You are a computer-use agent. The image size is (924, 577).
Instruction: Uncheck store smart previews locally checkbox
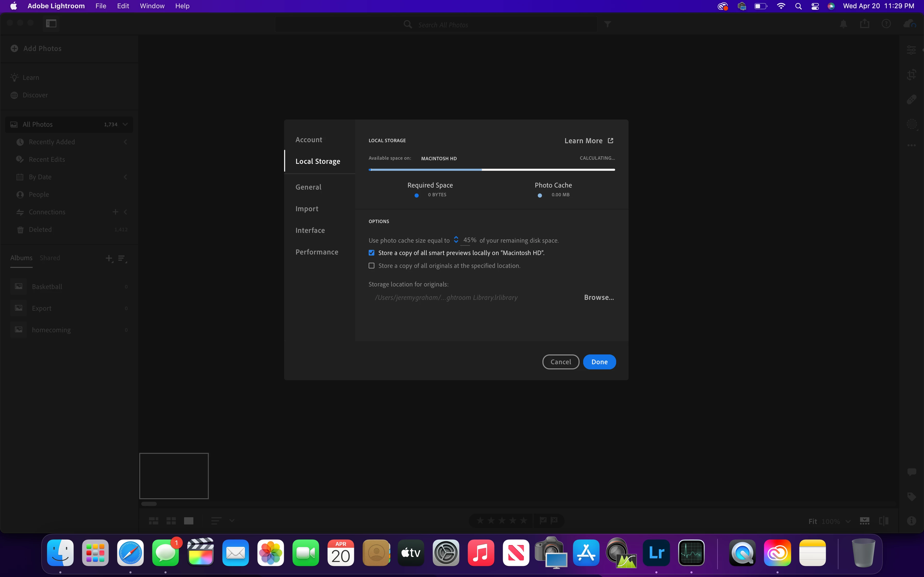point(372,253)
